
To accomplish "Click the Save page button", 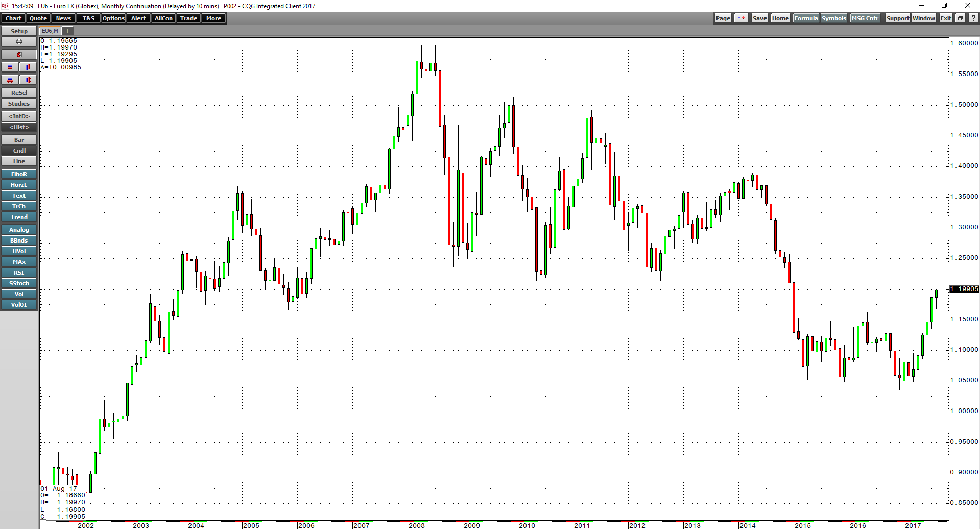I will (759, 18).
